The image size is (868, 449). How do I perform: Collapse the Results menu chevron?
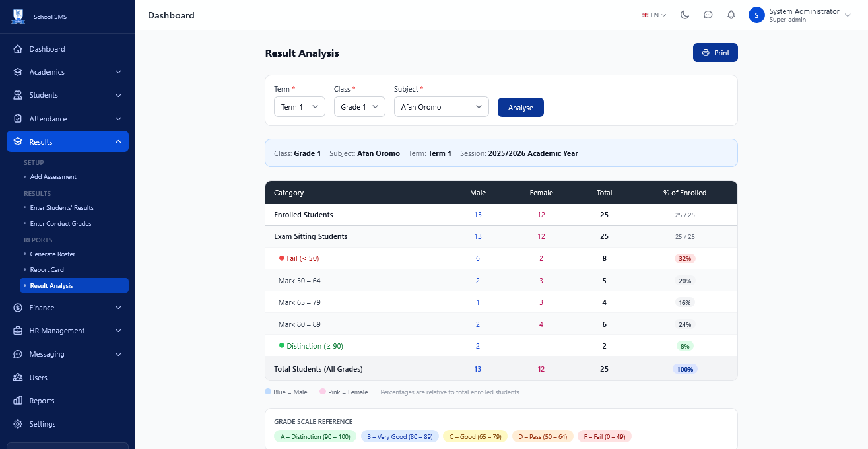click(x=118, y=142)
